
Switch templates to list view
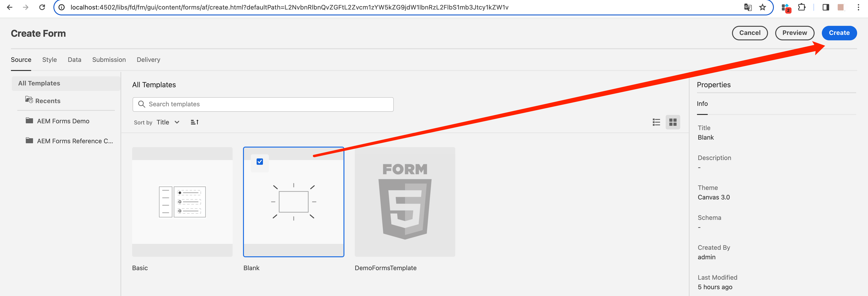[x=656, y=122]
